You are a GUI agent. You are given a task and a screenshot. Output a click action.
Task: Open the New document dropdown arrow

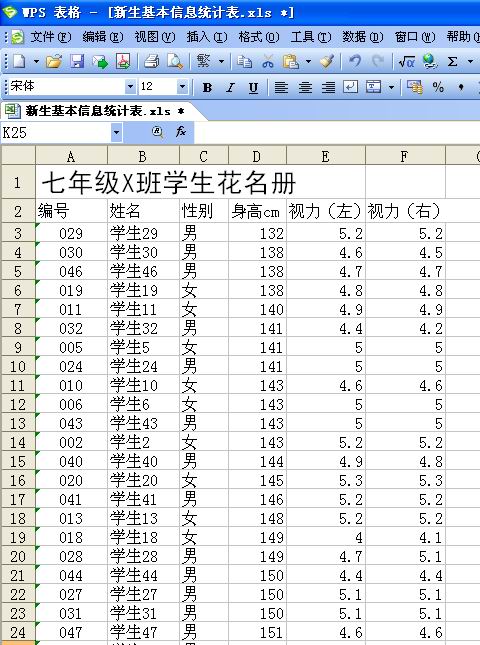pos(36,62)
